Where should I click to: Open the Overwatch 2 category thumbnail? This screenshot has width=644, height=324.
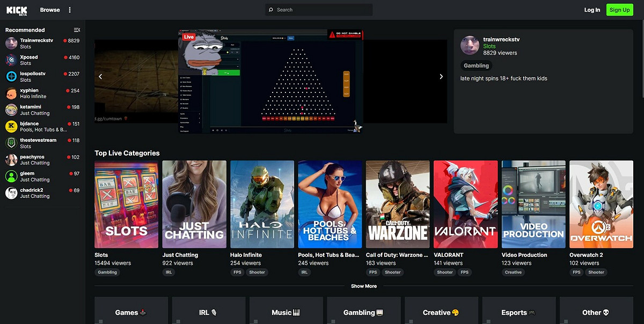click(x=601, y=204)
